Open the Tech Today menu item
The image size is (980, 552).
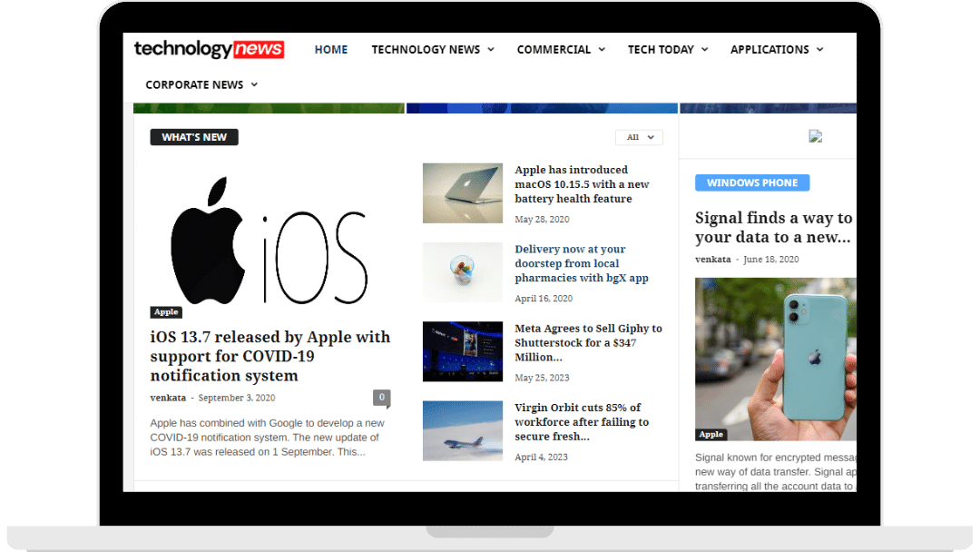pos(668,50)
